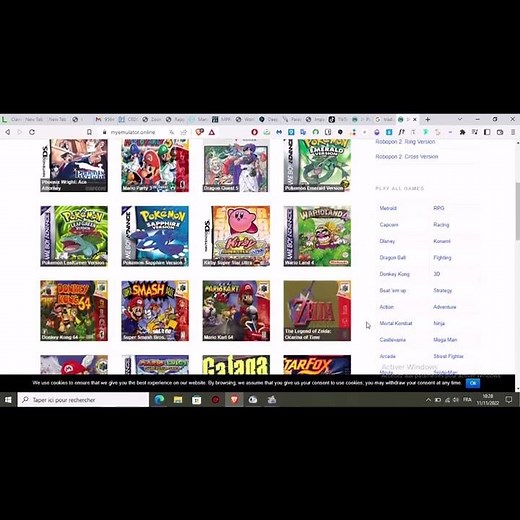Open the Galaga game thumbnail
This screenshot has width=520, height=520.
(x=236, y=365)
